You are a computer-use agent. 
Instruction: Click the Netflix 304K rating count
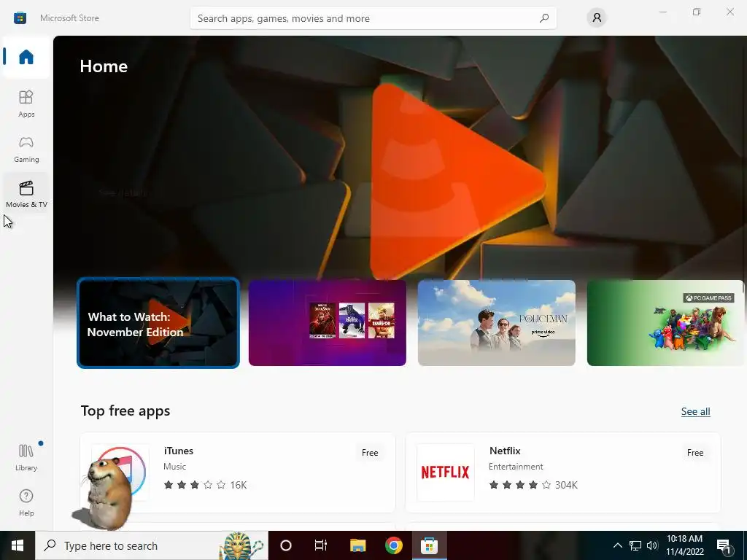(x=566, y=485)
